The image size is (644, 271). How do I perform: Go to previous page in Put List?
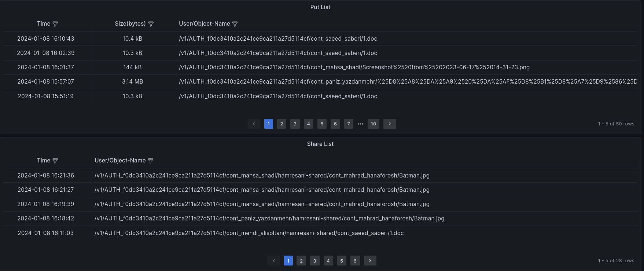coord(254,124)
